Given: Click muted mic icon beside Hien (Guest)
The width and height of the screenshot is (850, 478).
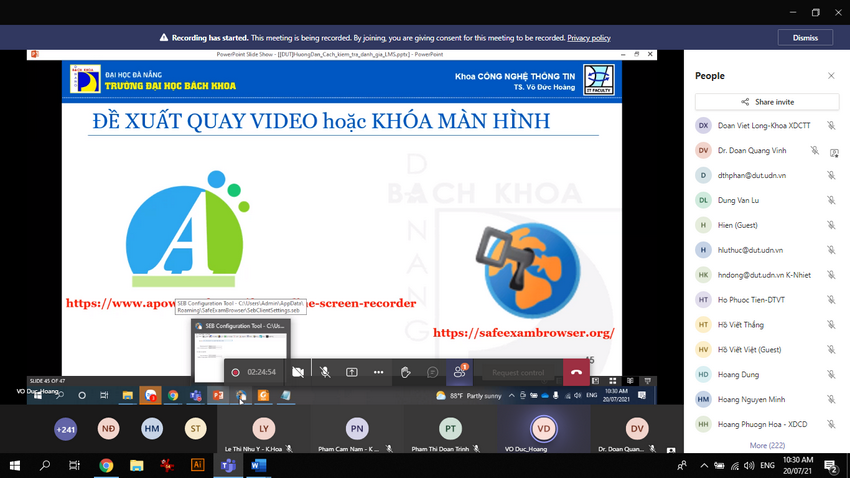Looking at the screenshot, I should click(831, 225).
